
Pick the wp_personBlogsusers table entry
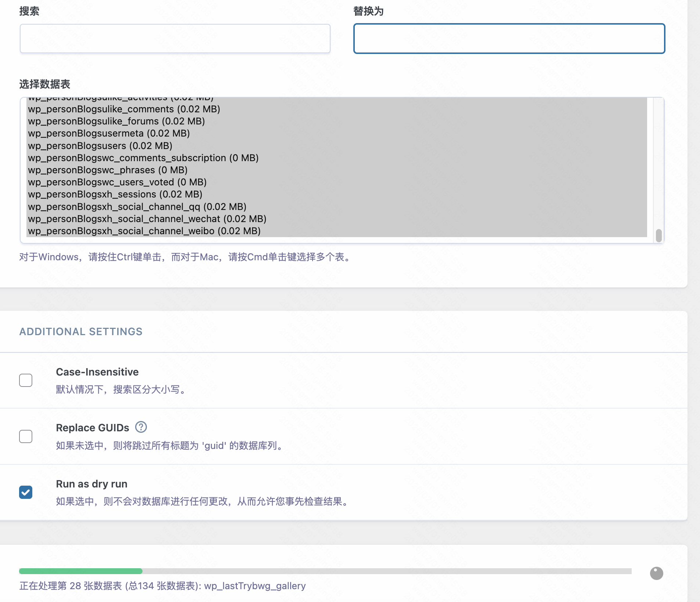coord(100,146)
